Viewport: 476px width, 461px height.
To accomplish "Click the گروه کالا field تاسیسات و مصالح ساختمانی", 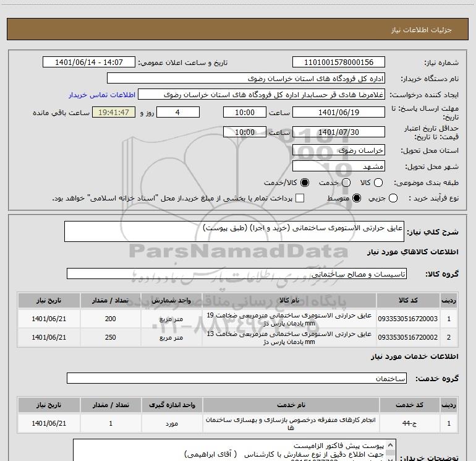I will pyautogui.click(x=237, y=274).
